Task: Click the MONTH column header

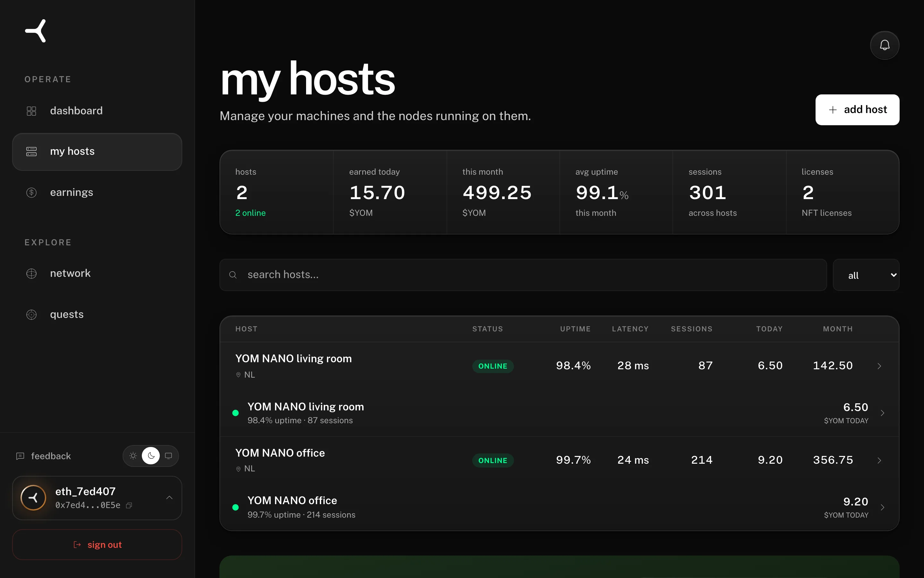Action: [x=838, y=329]
